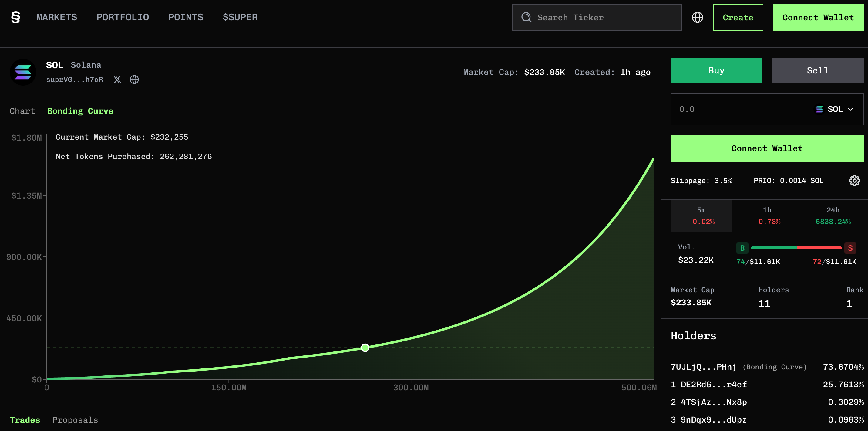Open the token's website globe icon

pos(134,80)
